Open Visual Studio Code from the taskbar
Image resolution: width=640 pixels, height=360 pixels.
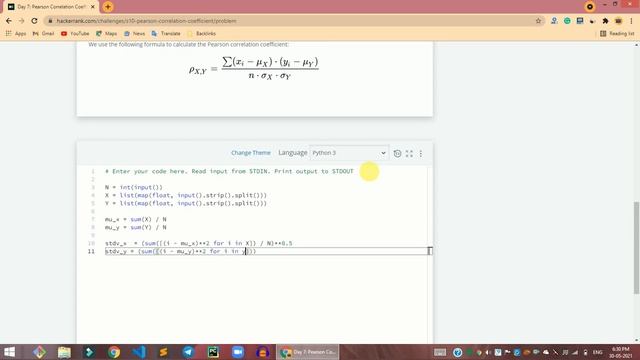[x=139, y=352]
